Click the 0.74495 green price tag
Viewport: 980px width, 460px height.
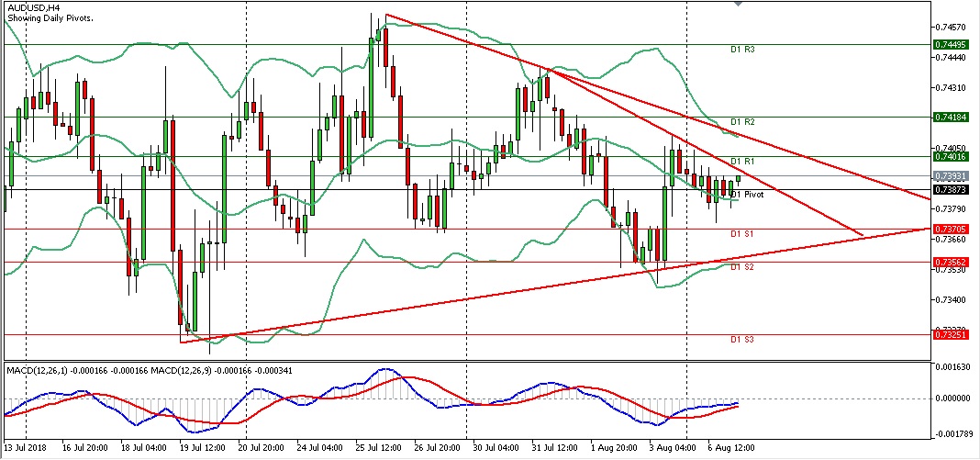tap(951, 44)
